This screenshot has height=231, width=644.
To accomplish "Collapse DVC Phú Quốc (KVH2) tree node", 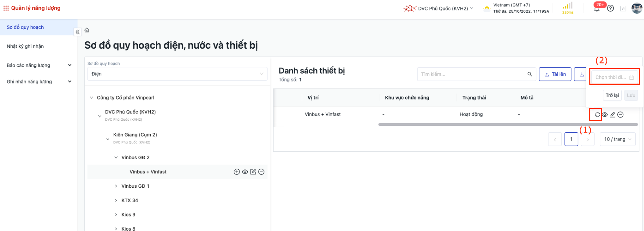I will [100, 116].
